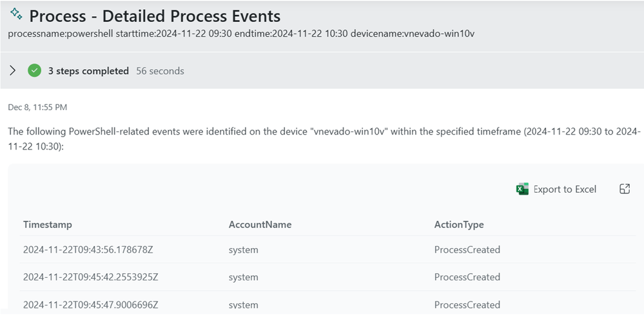Image resolution: width=644 pixels, height=315 pixels.
Task: Click the AccountName column header
Action: [x=260, y=224]
